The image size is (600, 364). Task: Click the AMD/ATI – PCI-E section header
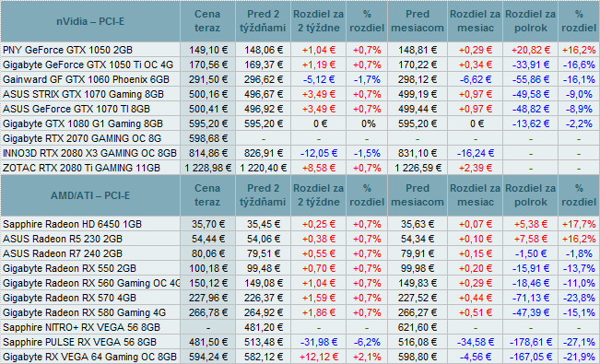(x=90, y=195)
